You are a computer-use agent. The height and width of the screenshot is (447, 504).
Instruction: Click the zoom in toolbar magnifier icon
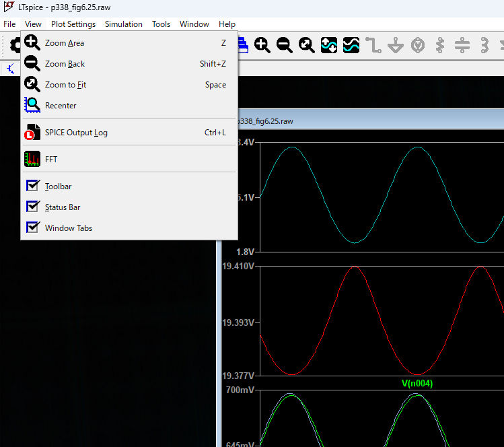pos(262,45)
